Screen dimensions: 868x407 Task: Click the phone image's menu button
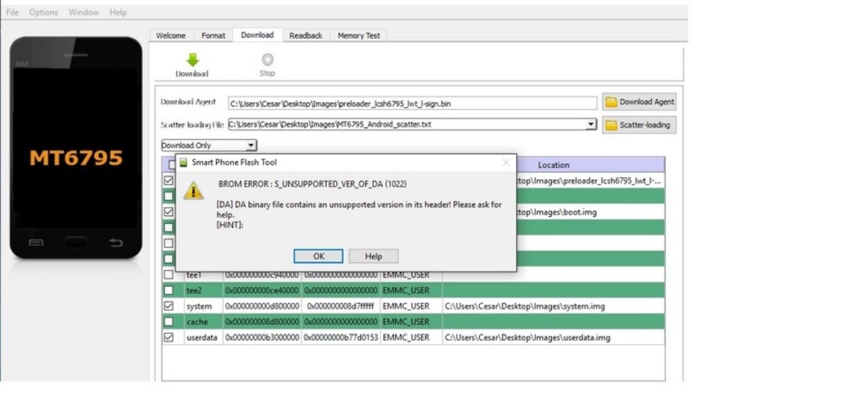(x=36, y=243)
